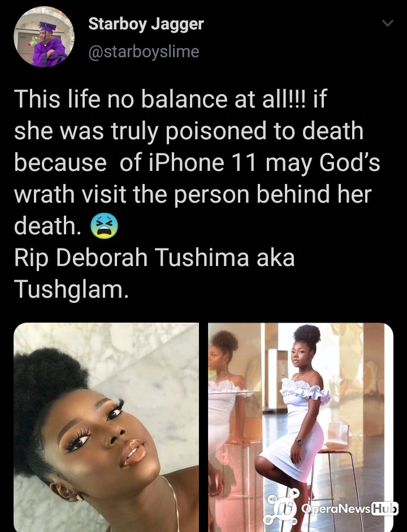The height and width of the screenshot is (532, 407).
Task: Open the @starboyslime handle
Action: (144, 52)
